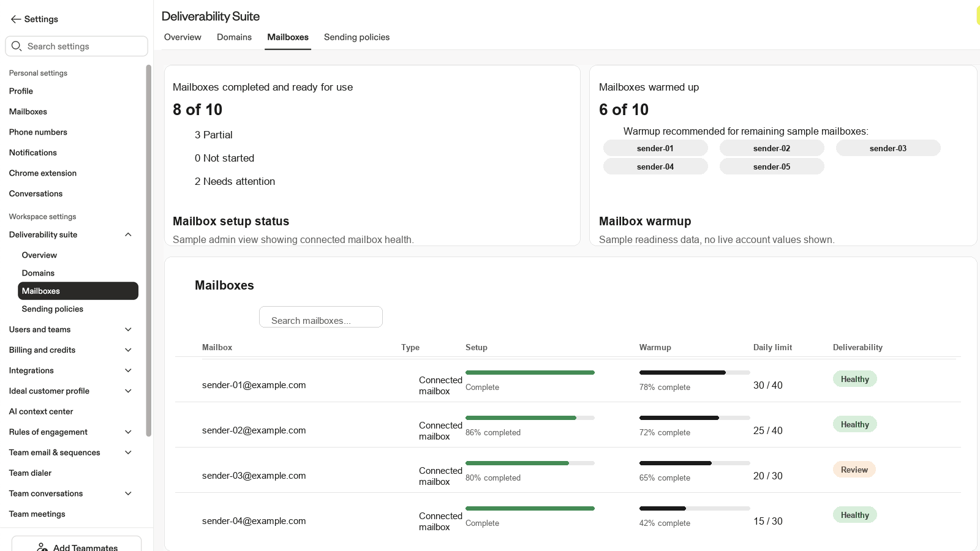Focus the Search mailboxes field
The width and height of the screenshot is (980, 551).
click(321, 317)
